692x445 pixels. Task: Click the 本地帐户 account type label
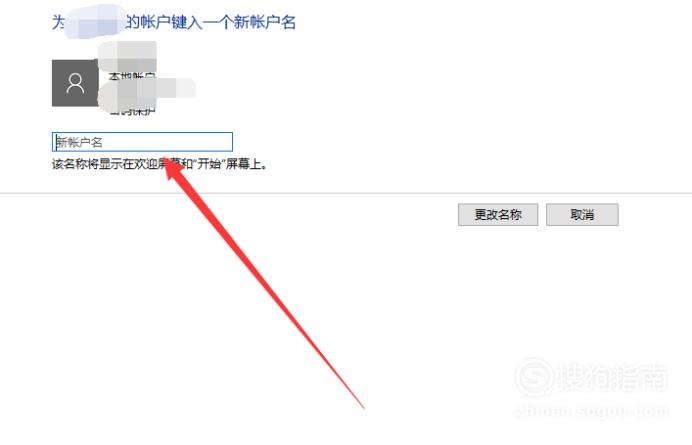pos(132,77)
